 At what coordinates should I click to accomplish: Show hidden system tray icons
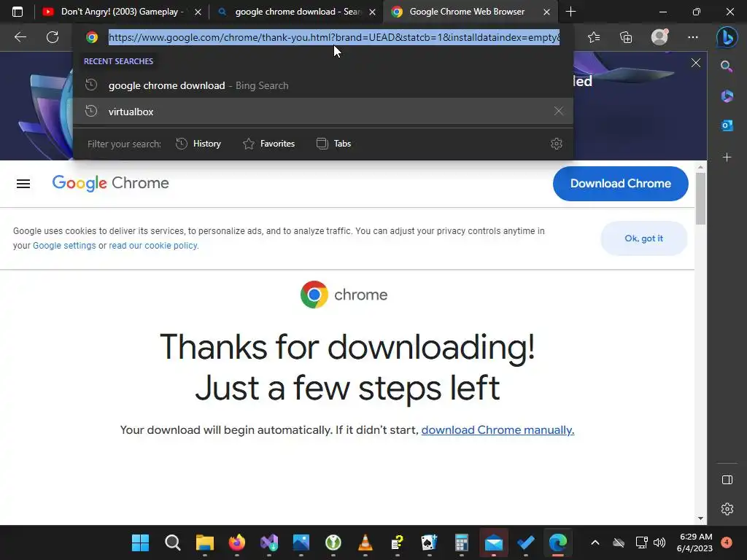point(595,542)
